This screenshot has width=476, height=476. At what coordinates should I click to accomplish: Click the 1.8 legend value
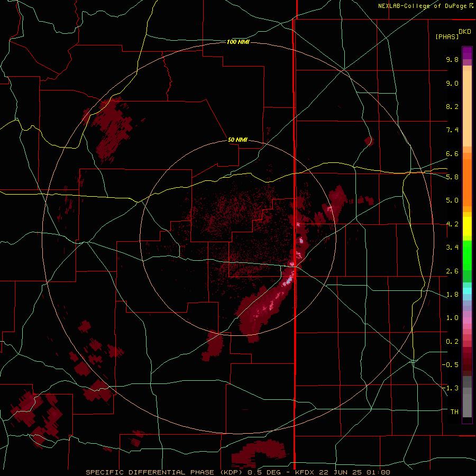coord(452,295)
